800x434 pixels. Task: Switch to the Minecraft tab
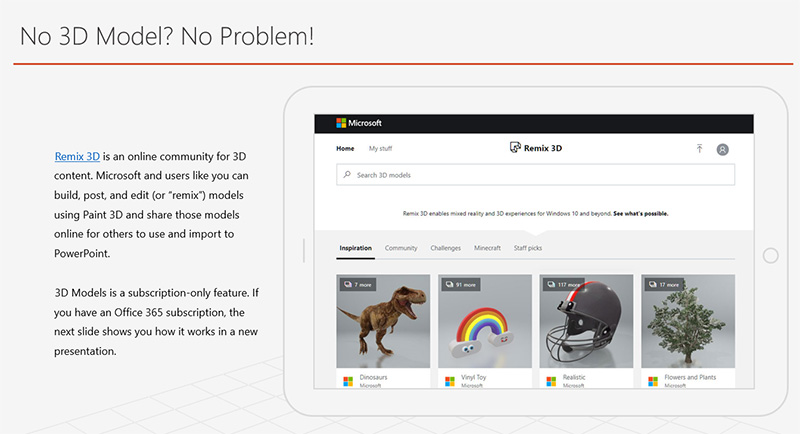point(487,248)
